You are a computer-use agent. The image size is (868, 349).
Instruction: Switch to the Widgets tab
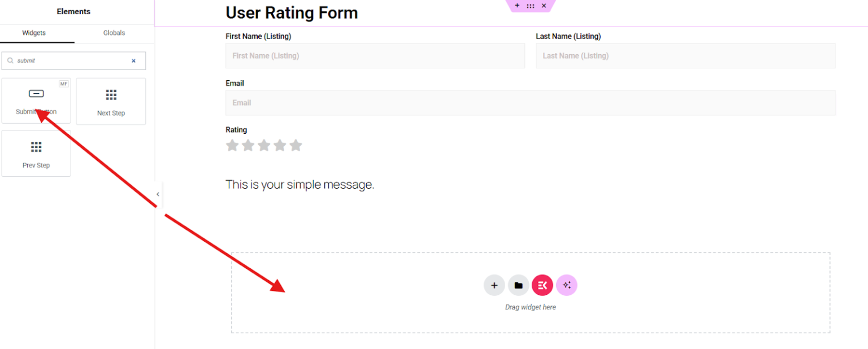(x=34, y=33)
